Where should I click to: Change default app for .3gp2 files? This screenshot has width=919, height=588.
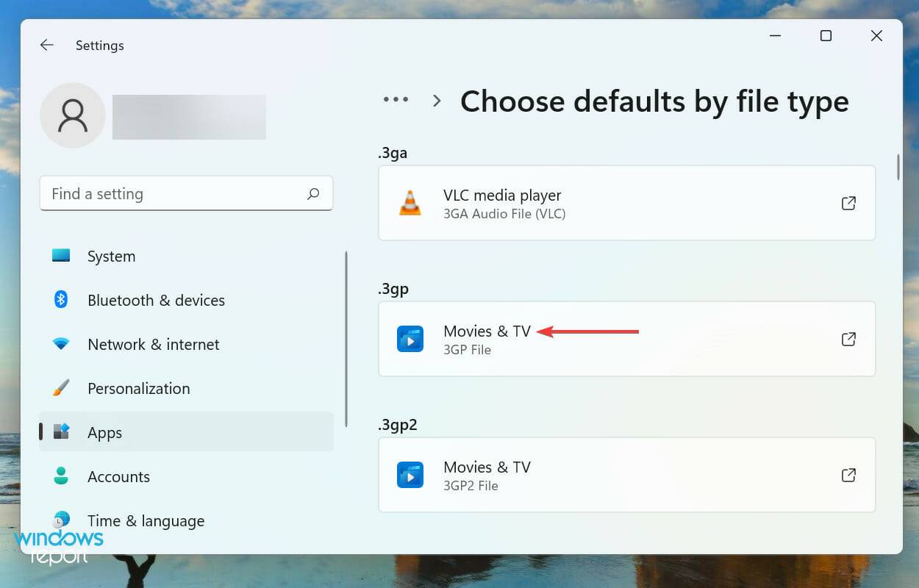pos(626,475)
